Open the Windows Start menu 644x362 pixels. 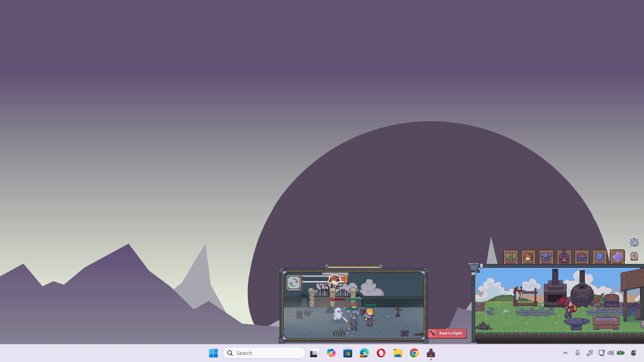(x=213, y=353)
